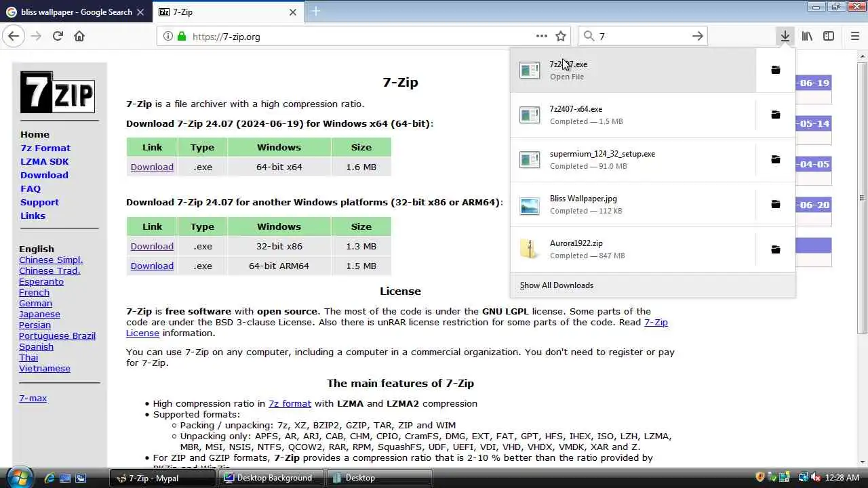868x488 pixels.
Task: Switch language to Vietnamese
Action: point(45,368)
